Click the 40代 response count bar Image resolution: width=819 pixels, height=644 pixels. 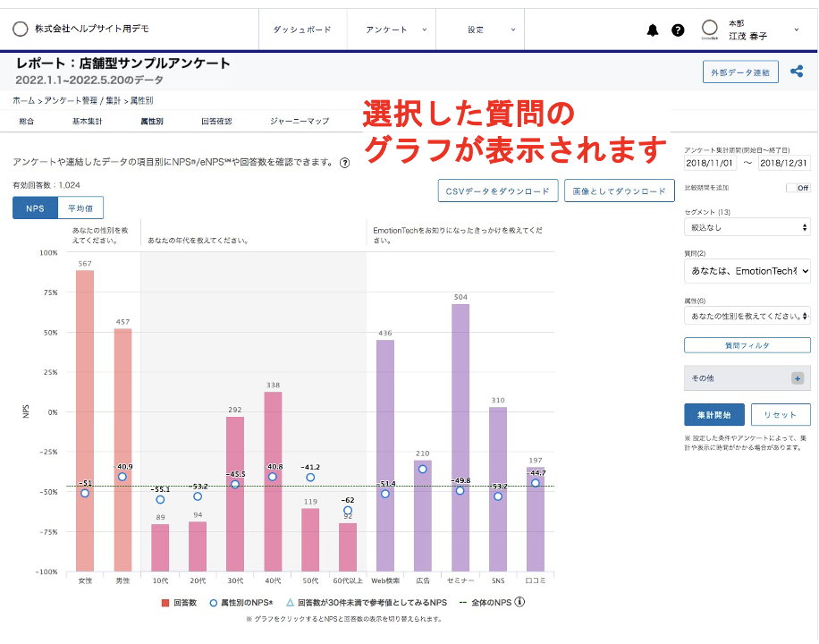(x=273, y=481)
